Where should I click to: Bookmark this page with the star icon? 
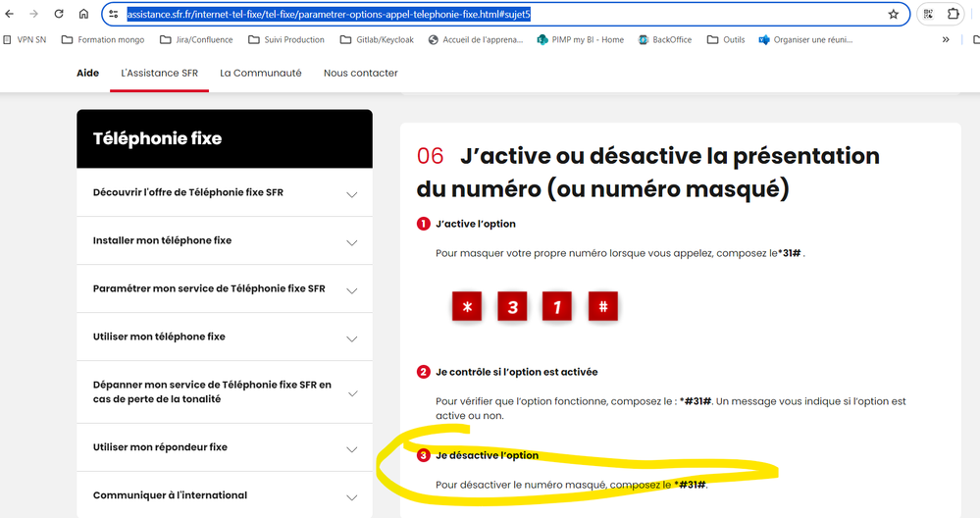[x=893, y=14]
